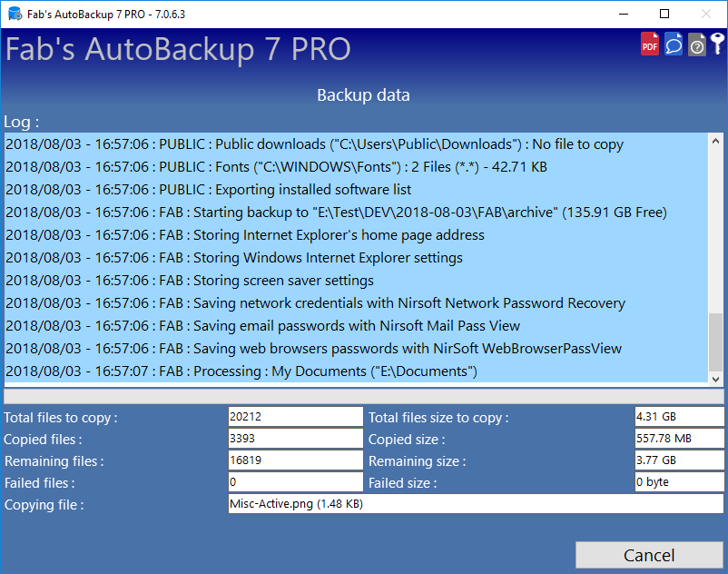
Task: Select log line about Nirsoft Mail Pass View
Action: pos(356,326)
